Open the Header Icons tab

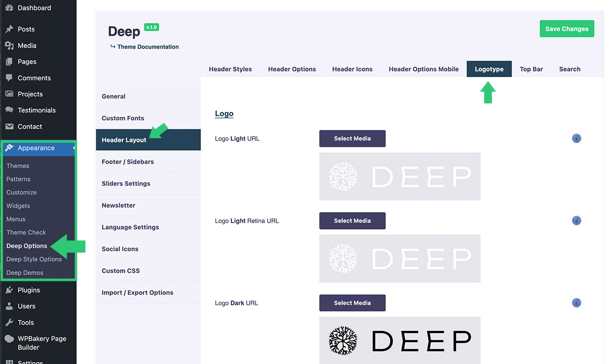coord(352,69)
